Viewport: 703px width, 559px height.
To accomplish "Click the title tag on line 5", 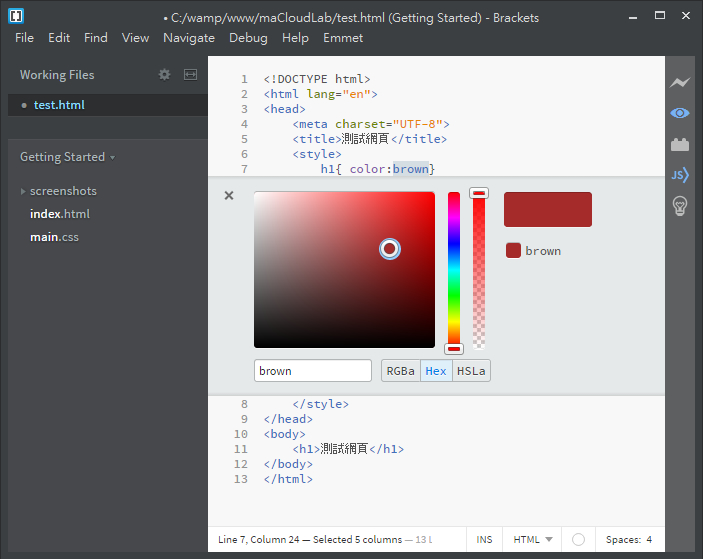I will pos(370,139).
